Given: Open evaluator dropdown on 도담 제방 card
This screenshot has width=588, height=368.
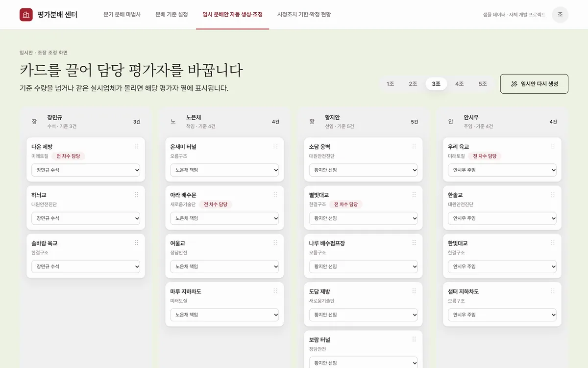Looking at the screenshot, I should click(x=364, y=315).
